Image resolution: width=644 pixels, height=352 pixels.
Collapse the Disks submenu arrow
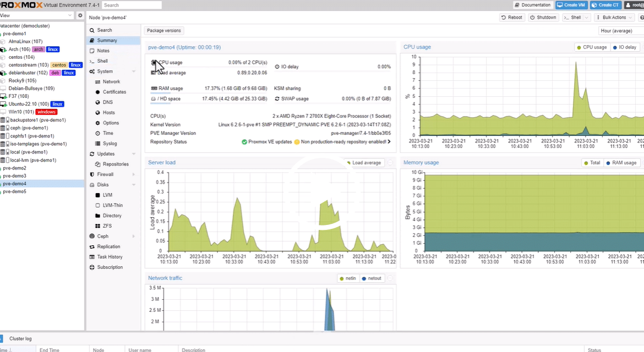pos(134,185)
